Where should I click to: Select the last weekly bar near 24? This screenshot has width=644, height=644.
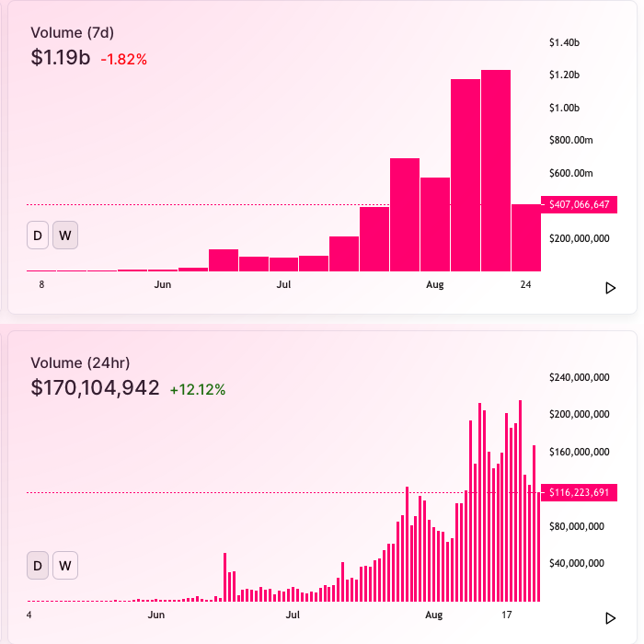pyautogui.click(x=526, y=237)
